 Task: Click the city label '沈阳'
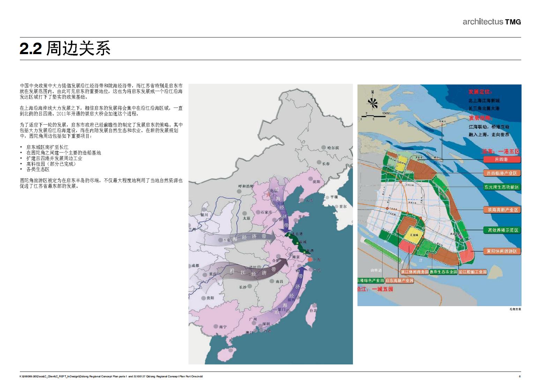pos(316,182)
